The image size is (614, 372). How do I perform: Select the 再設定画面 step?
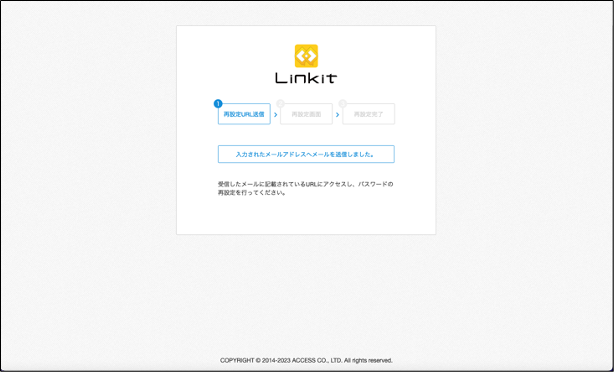click(x=306, y=114)
